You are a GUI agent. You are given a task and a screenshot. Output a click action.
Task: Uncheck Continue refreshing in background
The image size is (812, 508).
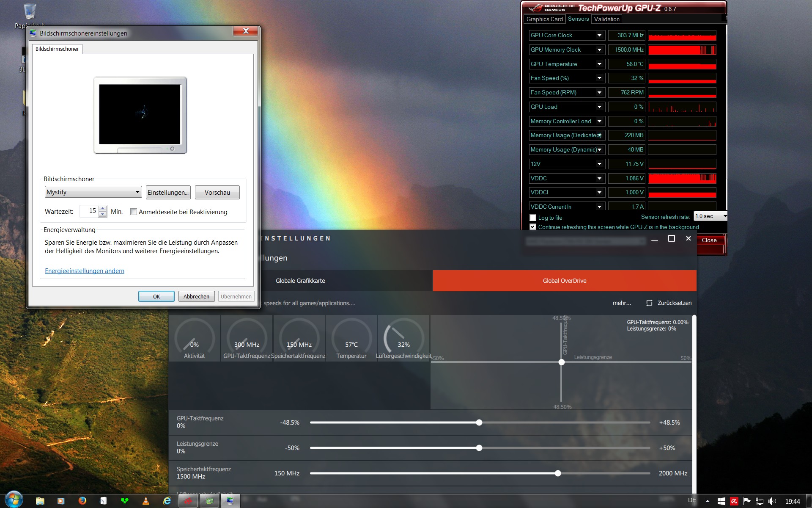pyautogui.click(x=533, y=227)
